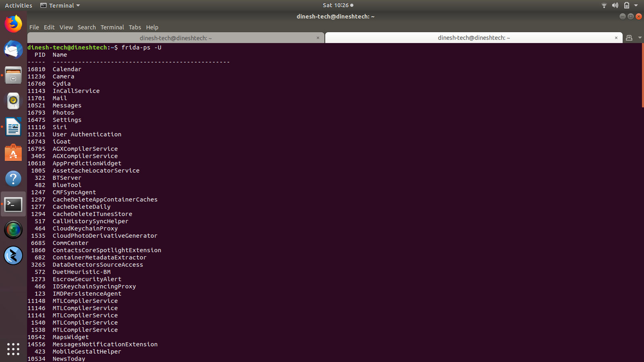Click PID 16795 AGXCompilerService row
Image resolution: width=644 pixels, height=362 pixels.
pyautogui.click(x=72, y=149)
